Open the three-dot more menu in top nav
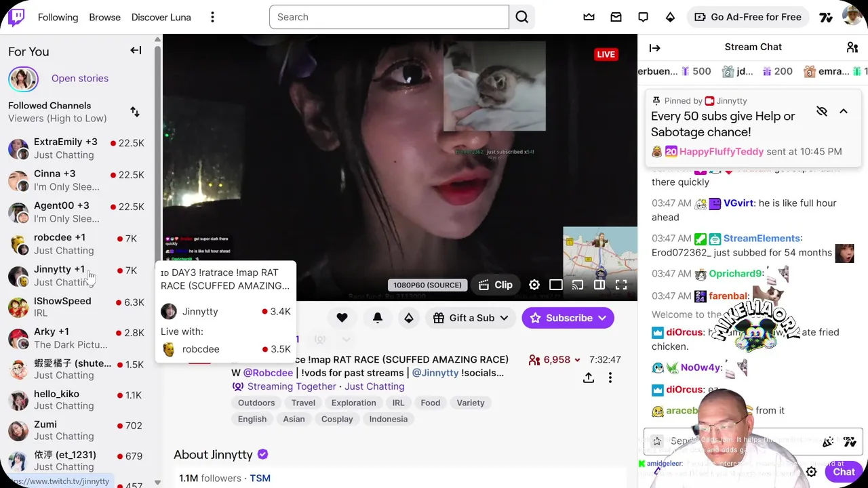The width and height of the screenshot is (868, 488). click(x=212, y=17)
